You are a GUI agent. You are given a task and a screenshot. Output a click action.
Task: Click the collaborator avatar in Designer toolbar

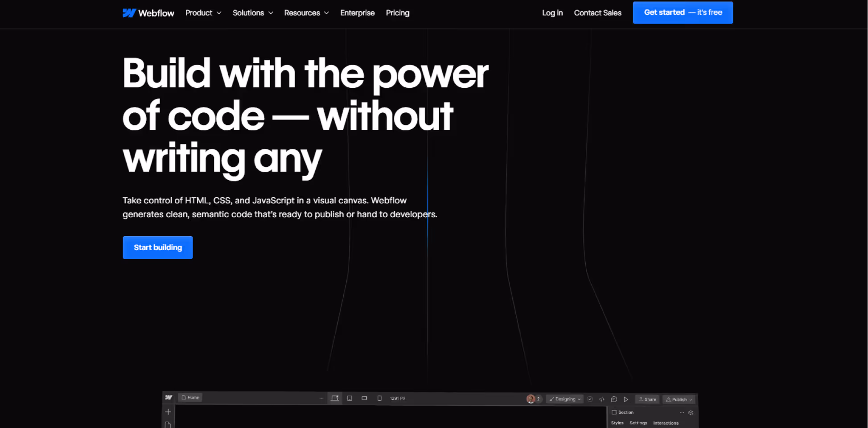coord(531,399)
